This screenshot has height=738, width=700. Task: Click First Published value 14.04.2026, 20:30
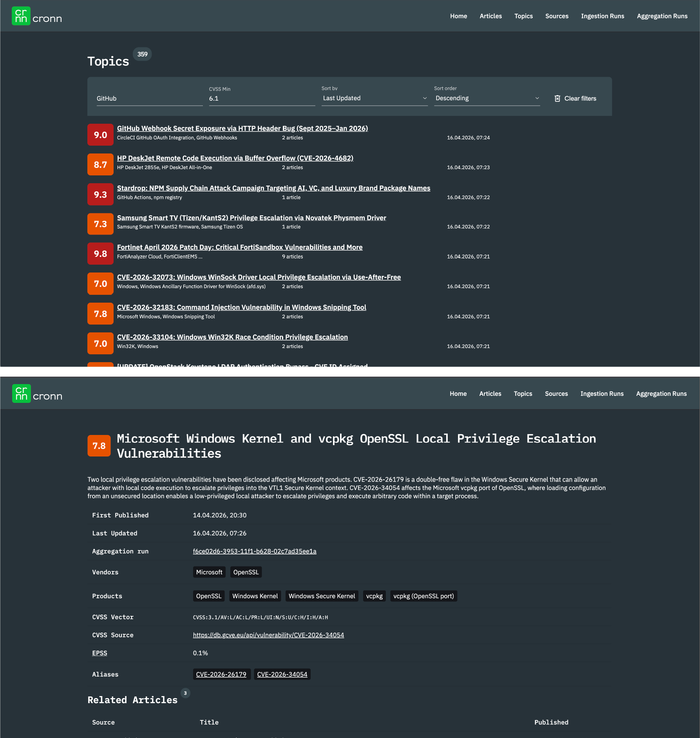coord(220,515)
